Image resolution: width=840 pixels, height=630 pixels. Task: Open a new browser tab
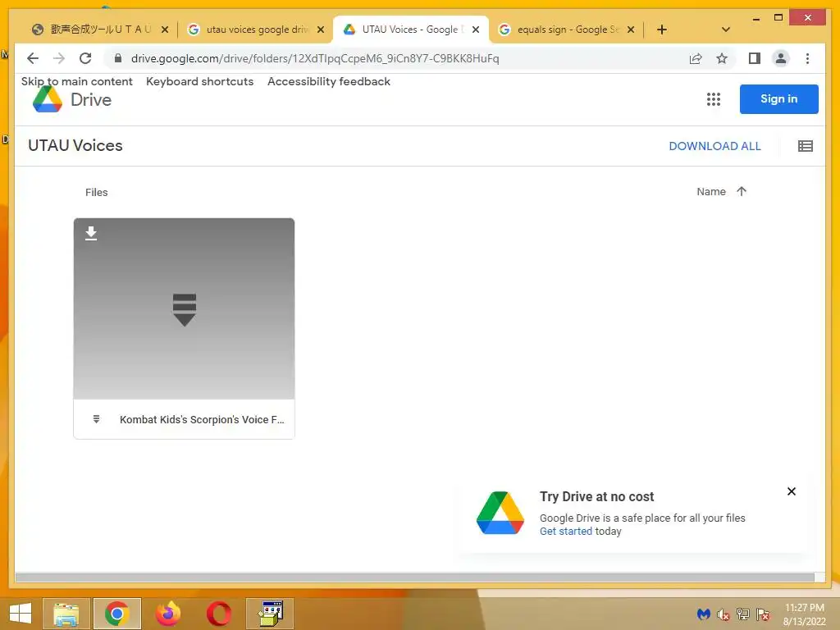[x=662, y=30]
